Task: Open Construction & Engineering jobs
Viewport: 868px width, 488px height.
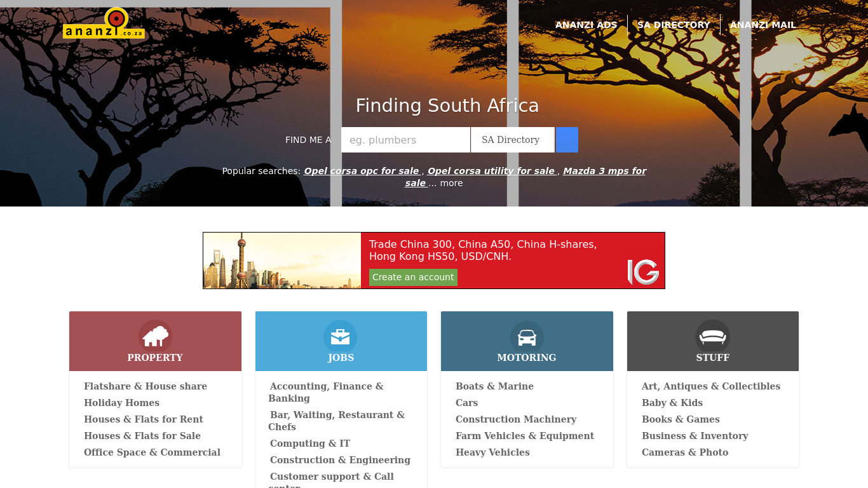Action: (x=340, y=460)
